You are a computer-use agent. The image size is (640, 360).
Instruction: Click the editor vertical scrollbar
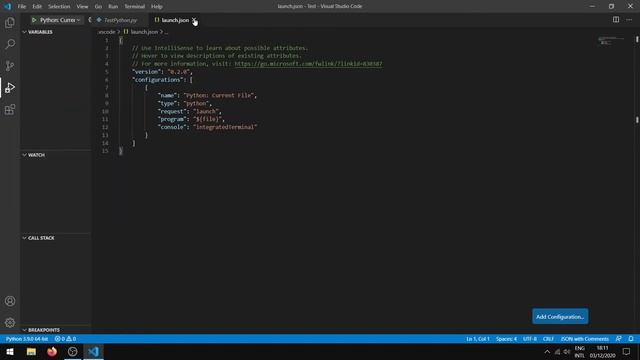click(x=637, y=184)
